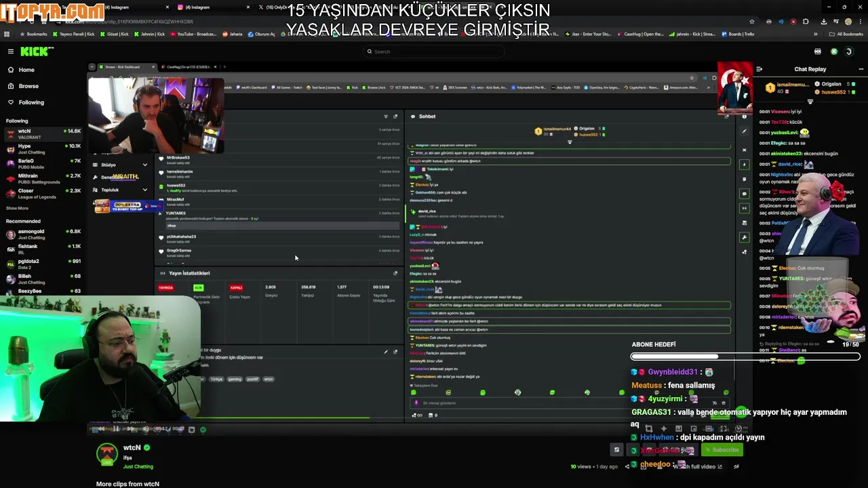This screenshot has width=868, height=488.
Task: Open wtcN's VALORANT channel in Following
Action: (43, 134)
